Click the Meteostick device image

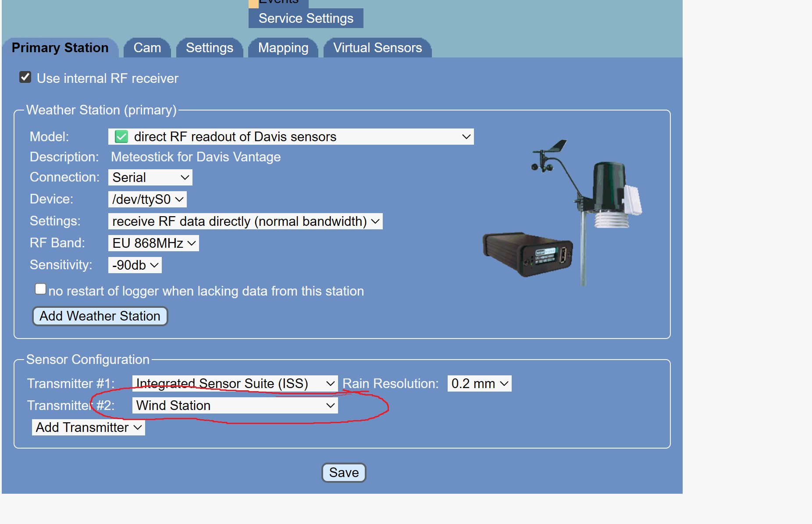tap(526, 254)
